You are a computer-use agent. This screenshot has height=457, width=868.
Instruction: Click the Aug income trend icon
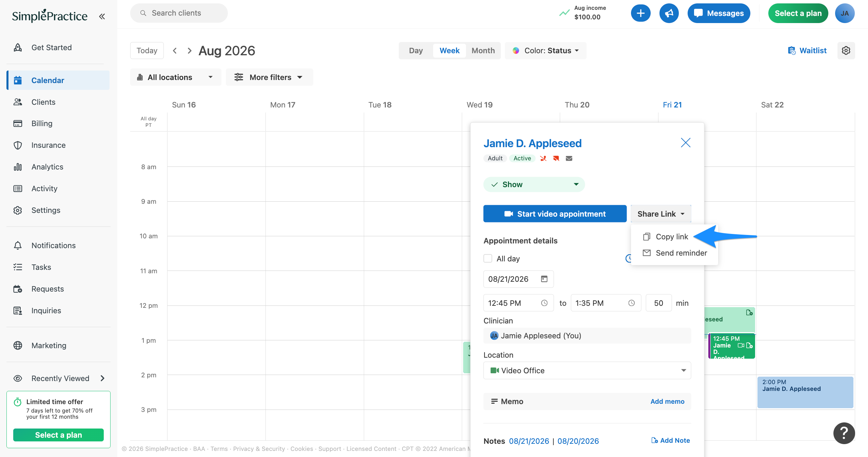[564, 13]
